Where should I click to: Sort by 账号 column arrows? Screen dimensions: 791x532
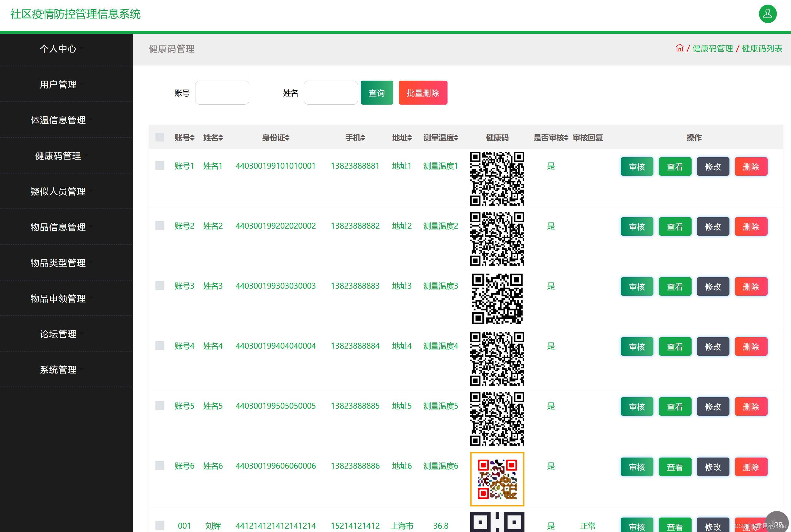(192, 138)
